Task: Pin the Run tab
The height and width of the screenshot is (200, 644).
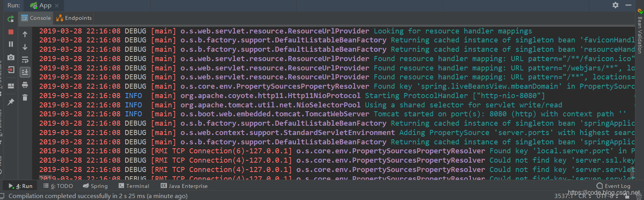Action: 11,102
